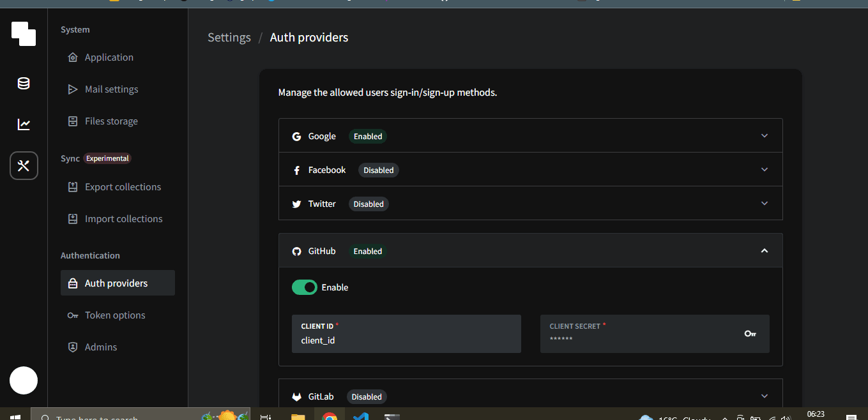Click the Client ID input field
868x420 pixels.
[406, 334]
